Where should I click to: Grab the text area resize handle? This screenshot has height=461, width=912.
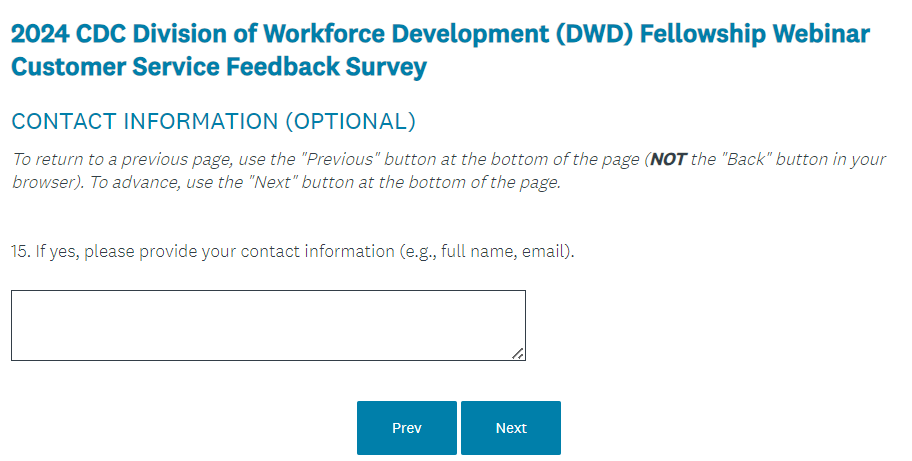[x=518, y=353]
